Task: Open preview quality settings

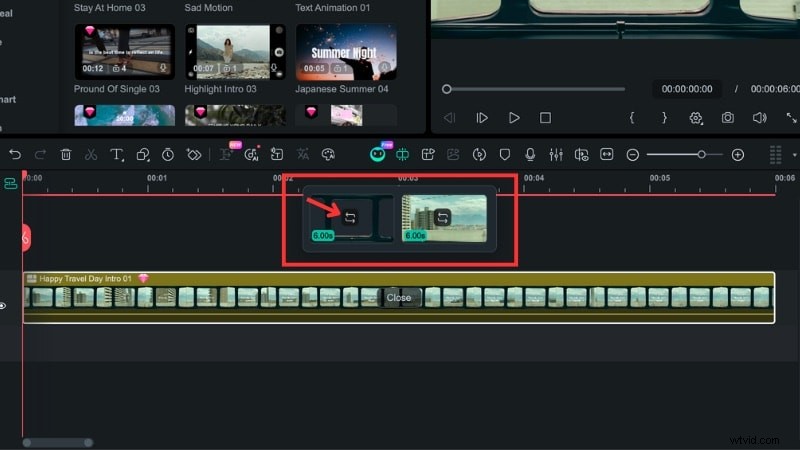Action: [696, 118]
